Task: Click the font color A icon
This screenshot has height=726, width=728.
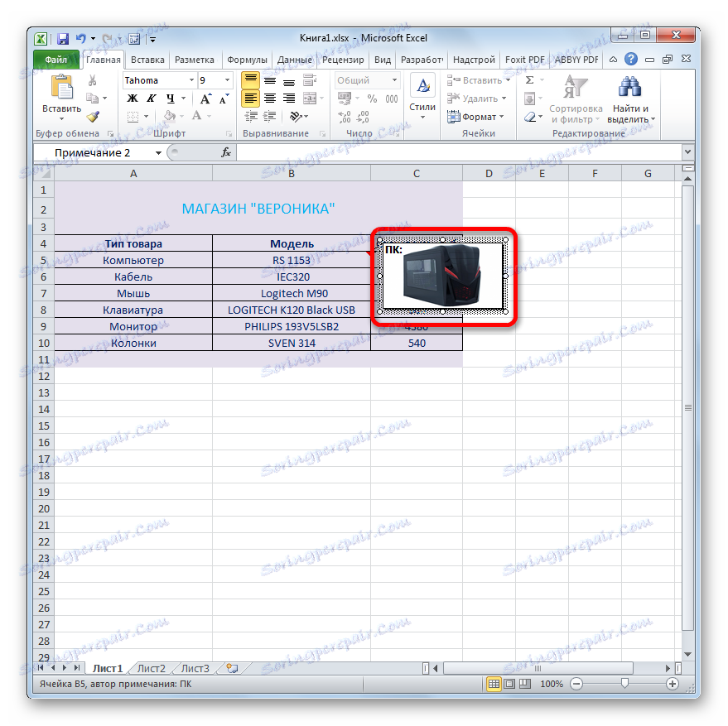Action: point(197,116)
